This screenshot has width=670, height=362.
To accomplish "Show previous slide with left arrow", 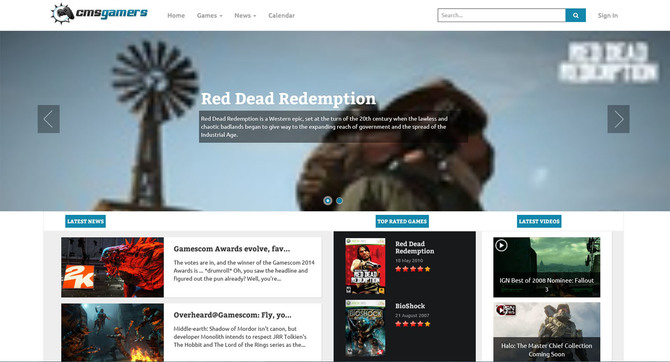I will pyautogui.click(x=49, y=119).
